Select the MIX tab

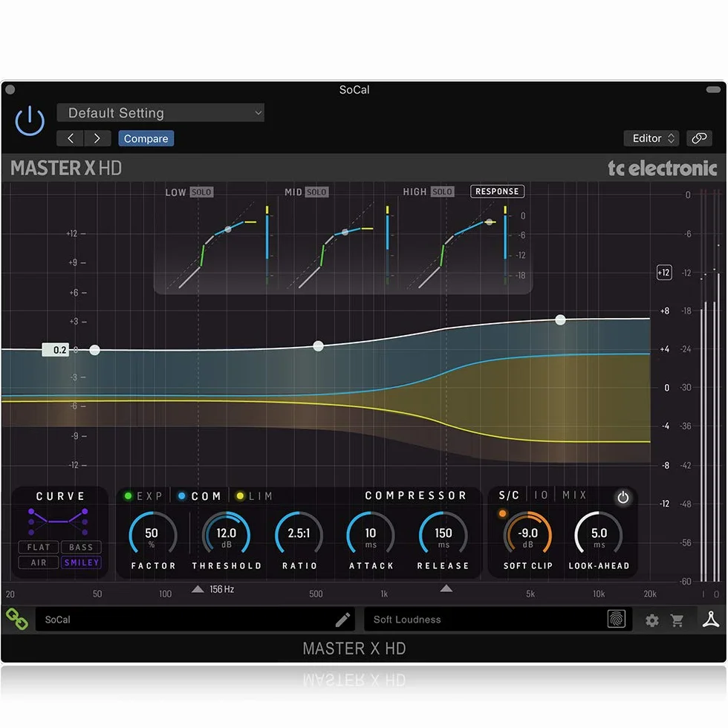[574, 495]
